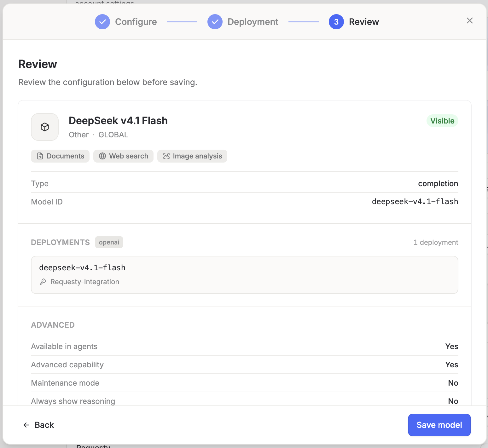Screen dimensions: 488x448
Task: Click the Model ID label
Action: coord(47,202)
